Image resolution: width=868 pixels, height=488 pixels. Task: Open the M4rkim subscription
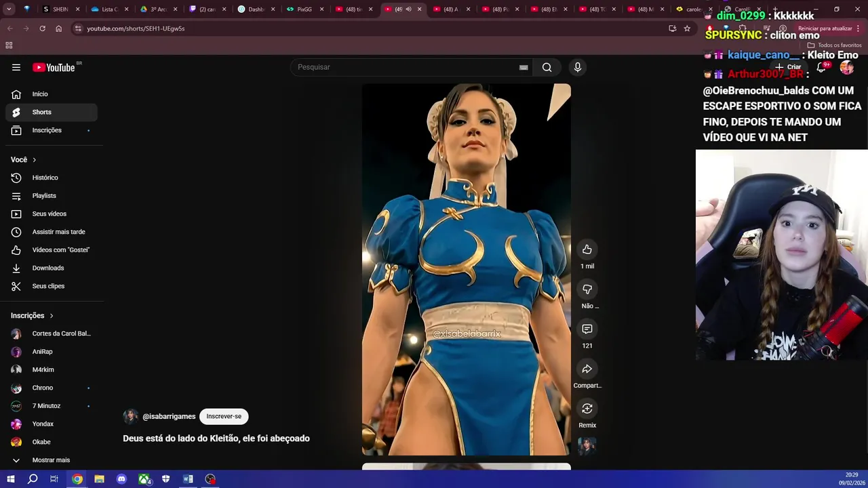tap(52, 369)
